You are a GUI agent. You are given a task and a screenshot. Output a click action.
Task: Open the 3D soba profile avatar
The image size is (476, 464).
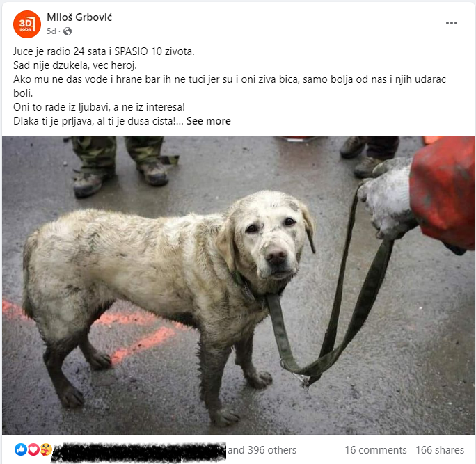click(x=27, y=24)
